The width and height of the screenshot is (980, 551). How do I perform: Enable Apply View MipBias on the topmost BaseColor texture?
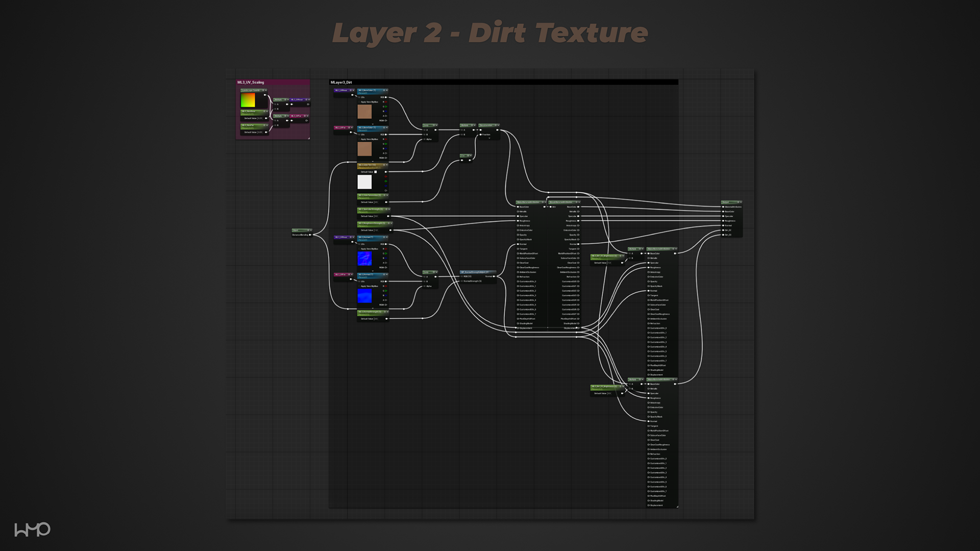[x=359, y=102]
